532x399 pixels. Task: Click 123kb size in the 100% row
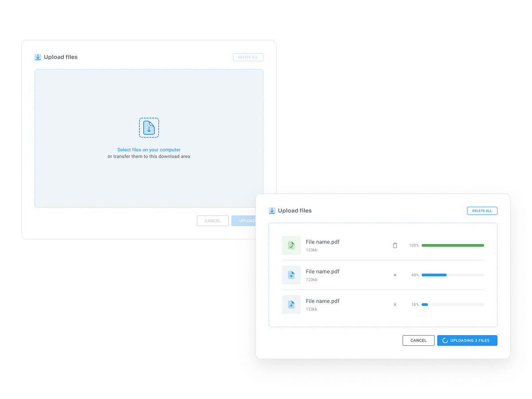tap(312, 250)
